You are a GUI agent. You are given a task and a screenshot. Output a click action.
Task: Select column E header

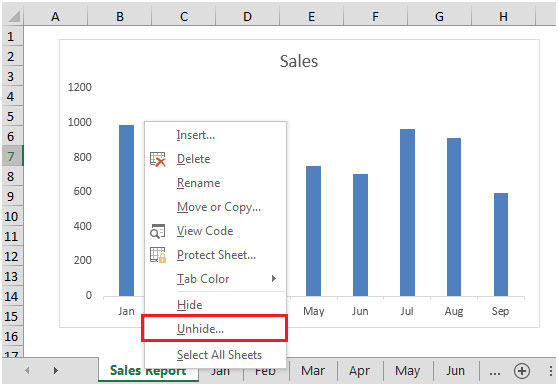coord(311,16)
